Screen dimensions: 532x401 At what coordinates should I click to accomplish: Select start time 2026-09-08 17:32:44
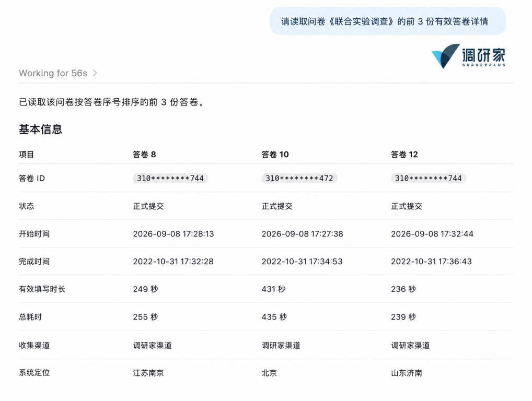432,234
